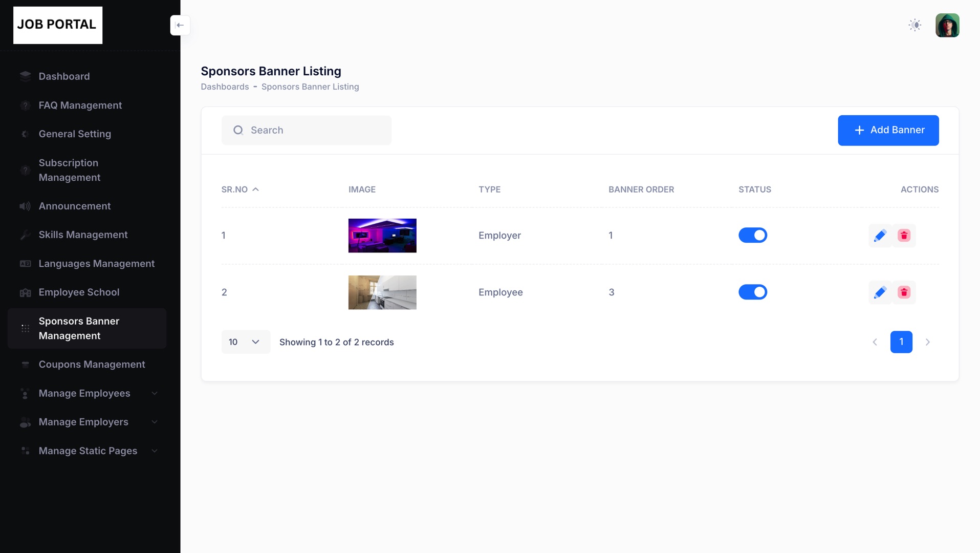Delete the Employee banner using the trash icon
Viewport: 980px width, 553px height.
(904, 292)
